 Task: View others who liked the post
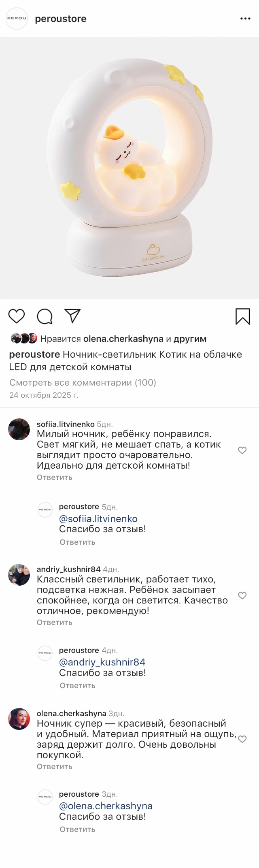190,339
